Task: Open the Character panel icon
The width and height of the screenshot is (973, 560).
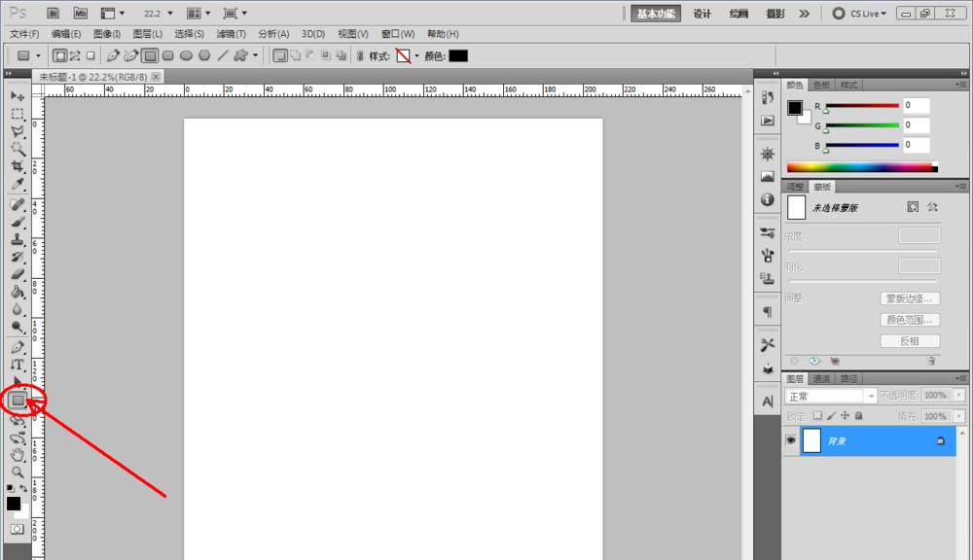Action: click(x=768, y=402)
